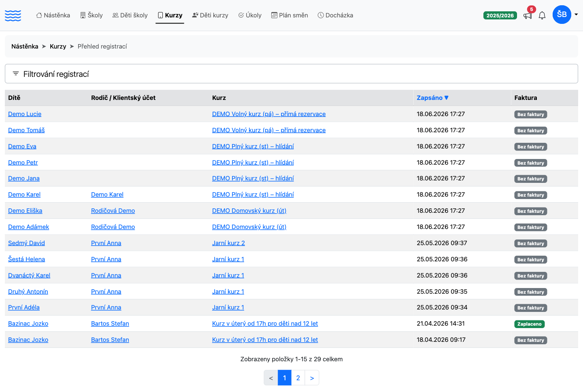Click Bez faktury badge in První Adéla row
The image size is (583, 392).
click(531, 308)
